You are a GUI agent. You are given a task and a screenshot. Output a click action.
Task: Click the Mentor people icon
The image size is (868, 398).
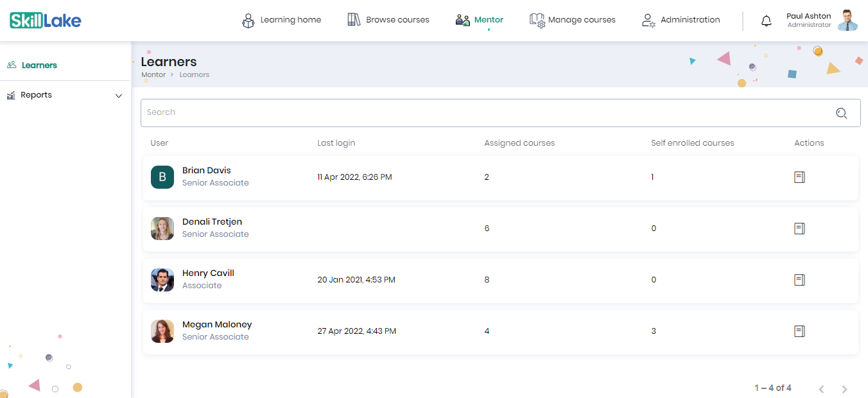click(x=463, y=20)
